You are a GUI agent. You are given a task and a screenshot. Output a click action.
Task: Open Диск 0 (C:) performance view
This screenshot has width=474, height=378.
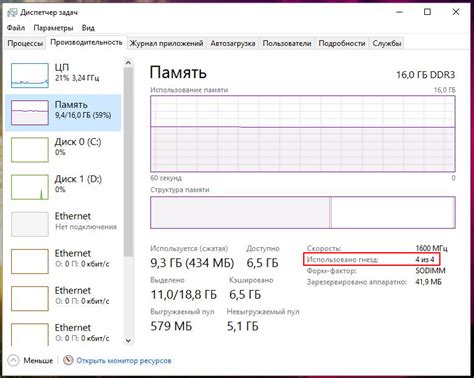click(63, 150)
